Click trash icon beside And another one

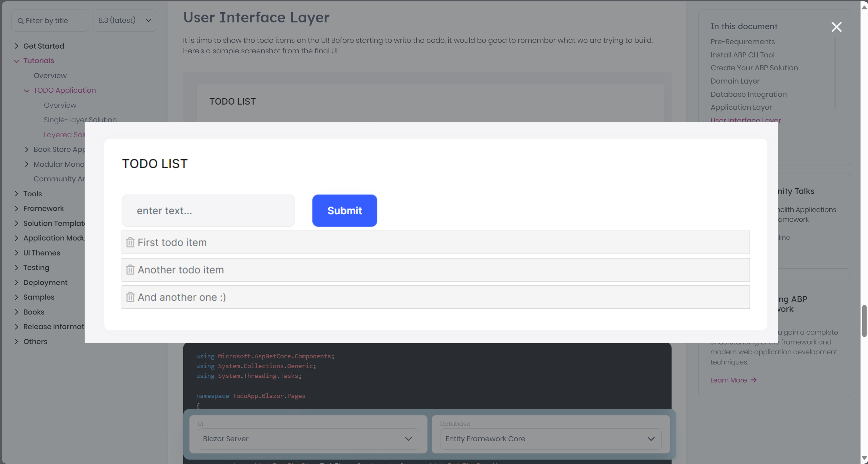(130, 297)
